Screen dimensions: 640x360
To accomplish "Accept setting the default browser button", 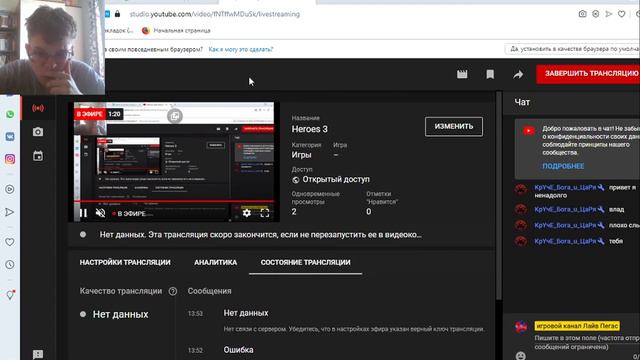I will tap(572, 49).
